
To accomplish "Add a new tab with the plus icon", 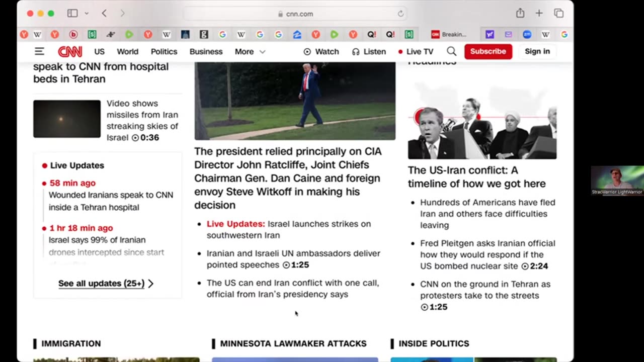I will coord(539,14).
